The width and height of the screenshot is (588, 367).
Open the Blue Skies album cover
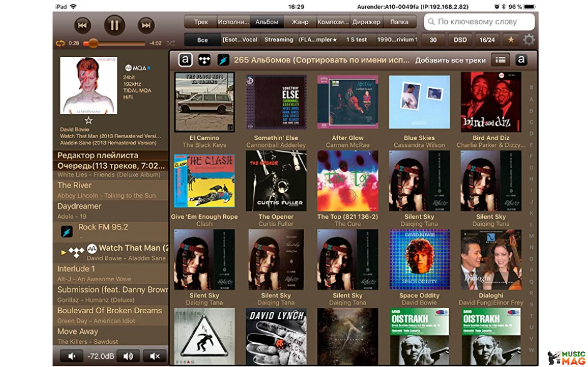419,103
